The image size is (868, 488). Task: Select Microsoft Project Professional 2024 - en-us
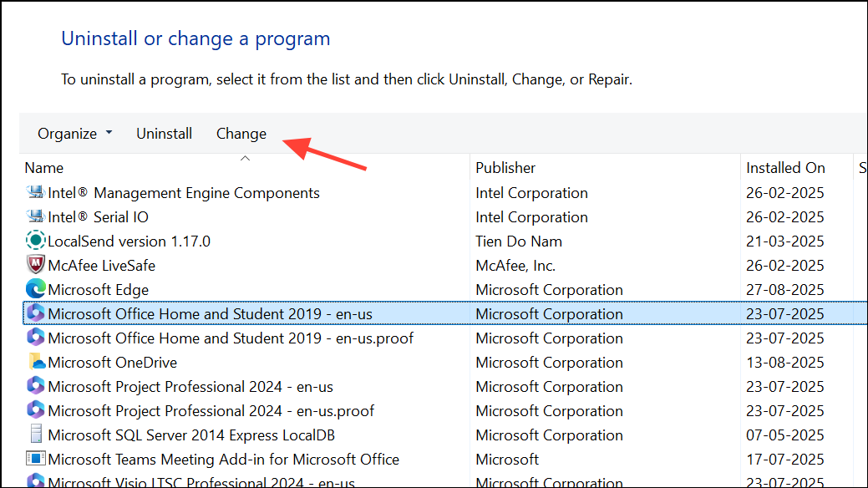190,387
